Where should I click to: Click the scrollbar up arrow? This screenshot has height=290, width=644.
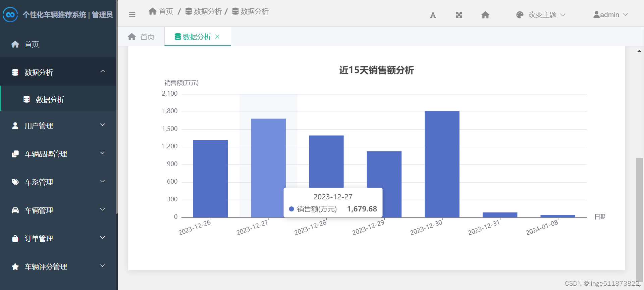(x=639, y=51)
